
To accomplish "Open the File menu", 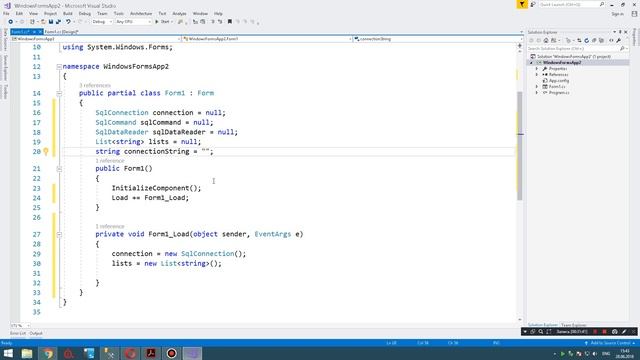I will pos(6,13).
